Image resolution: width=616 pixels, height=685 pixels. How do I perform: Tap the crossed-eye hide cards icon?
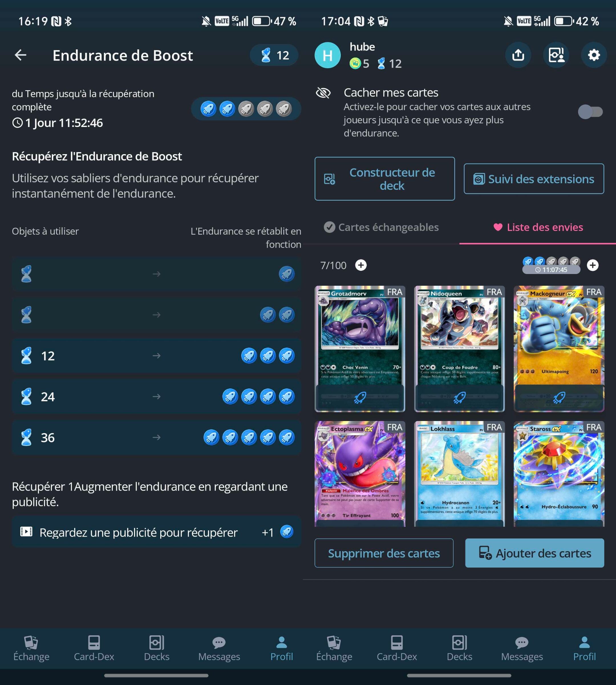point(323,92)
